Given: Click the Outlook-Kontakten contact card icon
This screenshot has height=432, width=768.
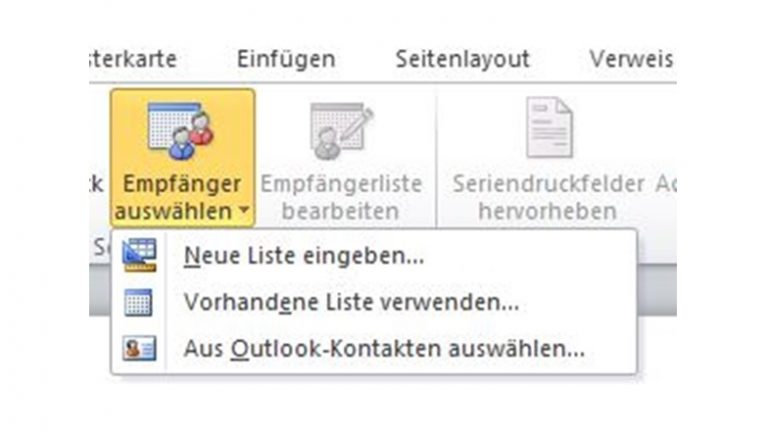Looking at the screenshot, I should (140, 348).
